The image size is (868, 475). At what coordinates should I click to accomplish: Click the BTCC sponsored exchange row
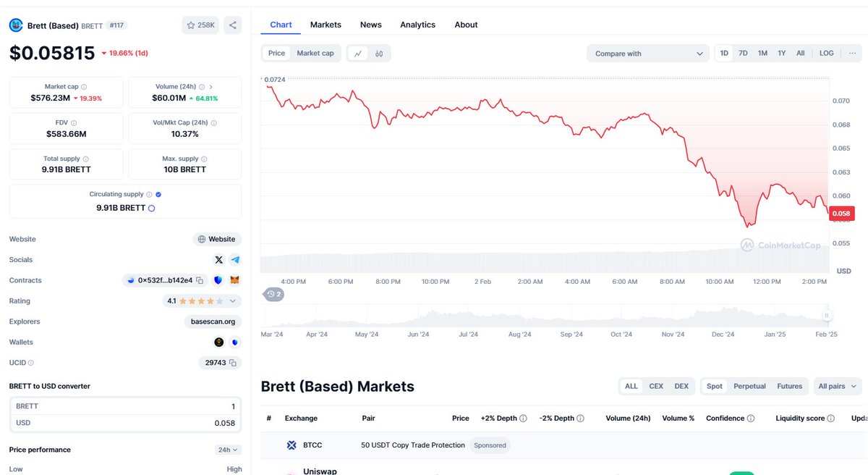564,445
